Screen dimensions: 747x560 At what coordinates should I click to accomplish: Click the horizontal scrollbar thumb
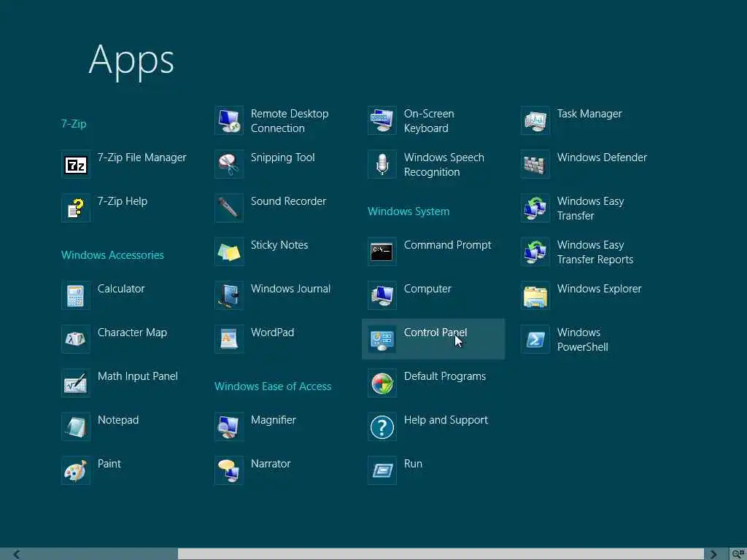[x=441, y=554]
